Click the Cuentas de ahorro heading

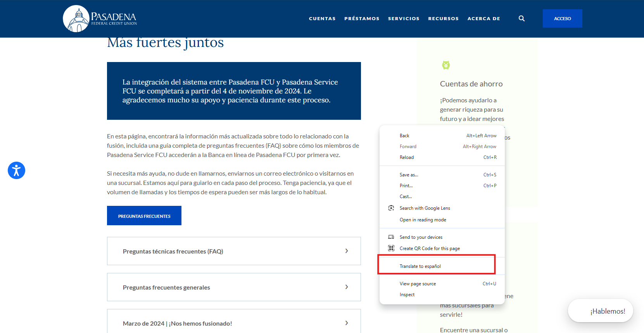[471, 84]
